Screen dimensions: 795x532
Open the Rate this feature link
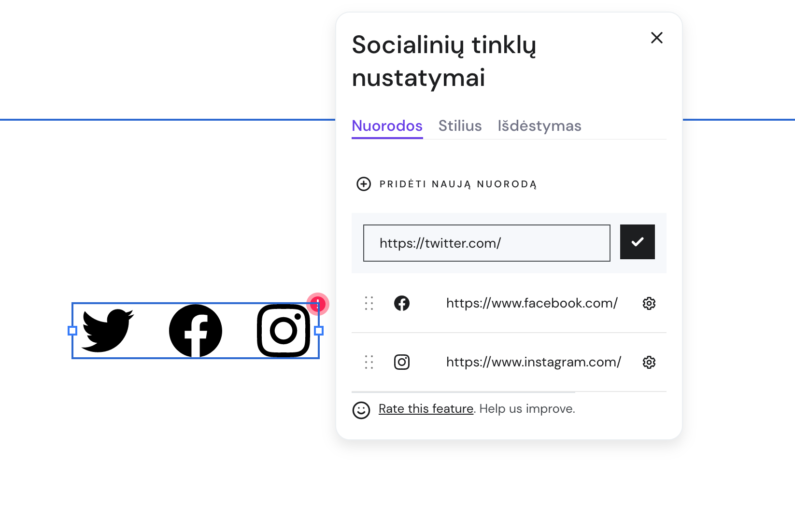426,409
